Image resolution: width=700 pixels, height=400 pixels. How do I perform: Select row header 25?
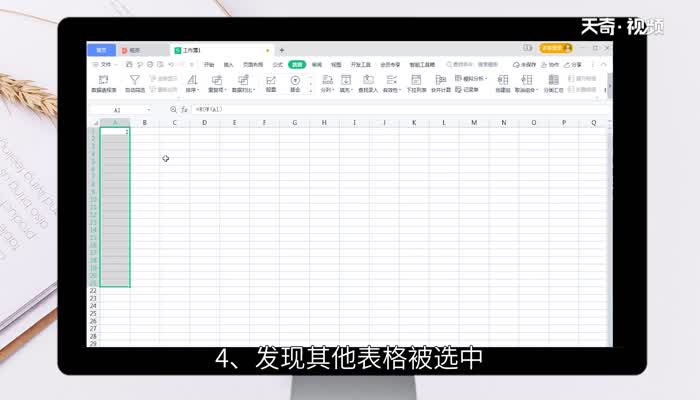point(93,313)
